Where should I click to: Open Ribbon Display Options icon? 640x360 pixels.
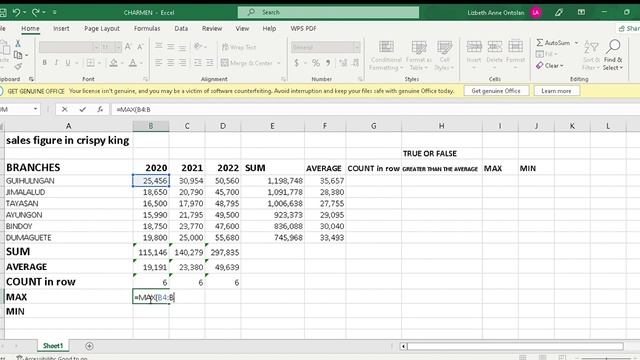(x=581, y=13)
